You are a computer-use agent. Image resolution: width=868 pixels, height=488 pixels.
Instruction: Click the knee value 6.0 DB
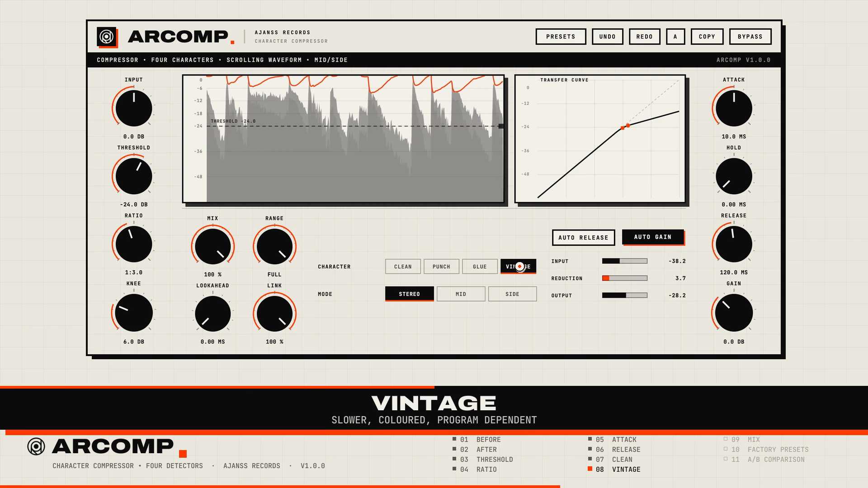[x=134, y=342]
